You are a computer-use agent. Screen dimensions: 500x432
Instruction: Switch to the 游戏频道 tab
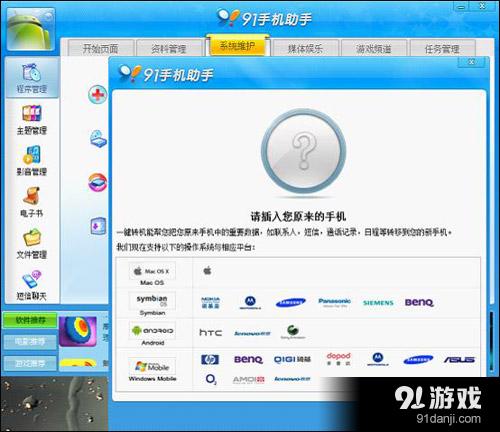pos(374,49)
